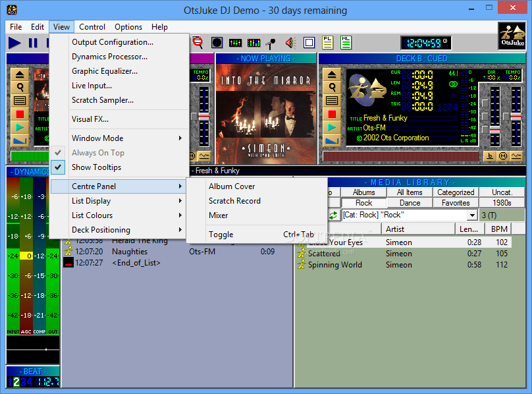Expand the Centre Panel submenu
The height and width of the screenshot is (394, 532).
[118, 186]
